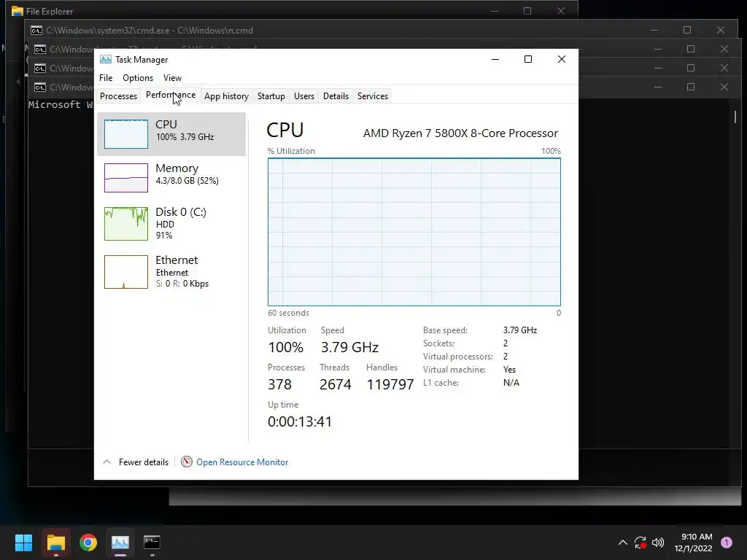
Task: Open the File menu in Task Manager
Action: [106, 77]
